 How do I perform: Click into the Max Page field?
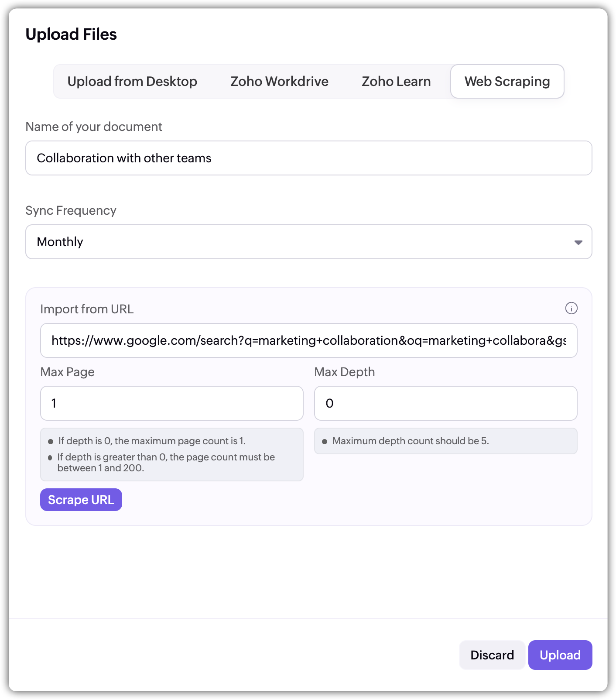point(171,403)
